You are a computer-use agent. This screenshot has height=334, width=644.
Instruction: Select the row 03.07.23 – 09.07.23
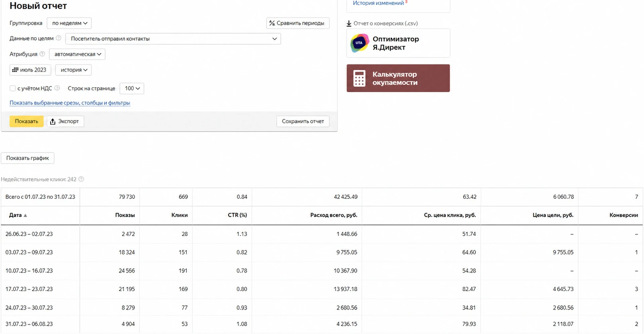coord(322,252)
